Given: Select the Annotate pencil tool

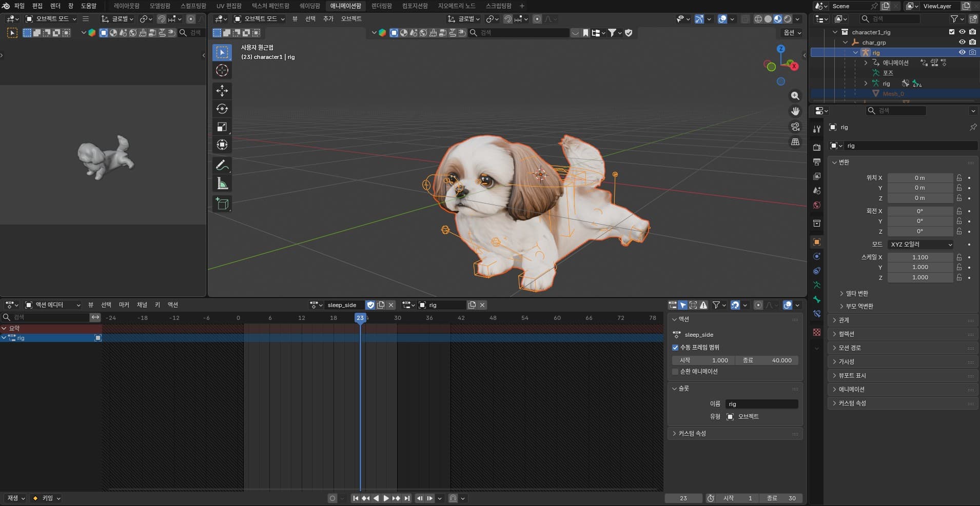Looking at the screenshot, I should pyautogui.click(x=222, y=165).
